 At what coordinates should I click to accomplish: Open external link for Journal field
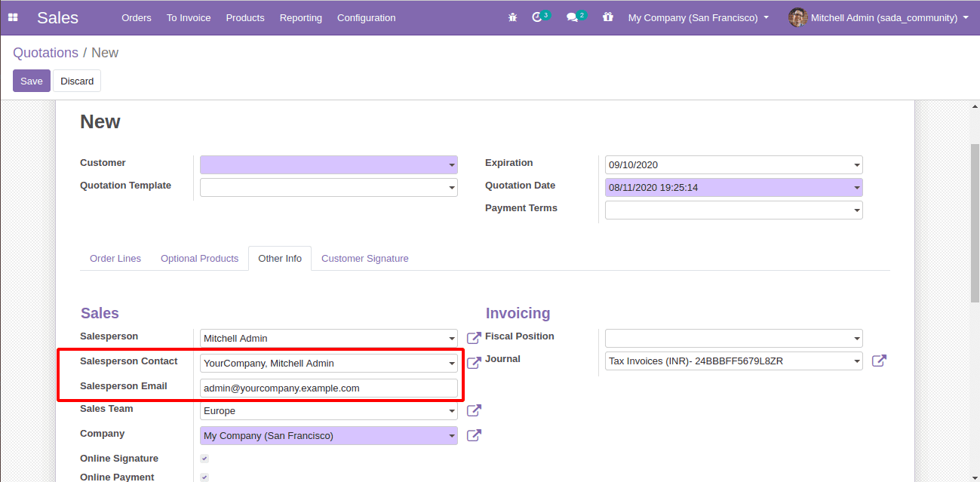click(x=879, y=361)
